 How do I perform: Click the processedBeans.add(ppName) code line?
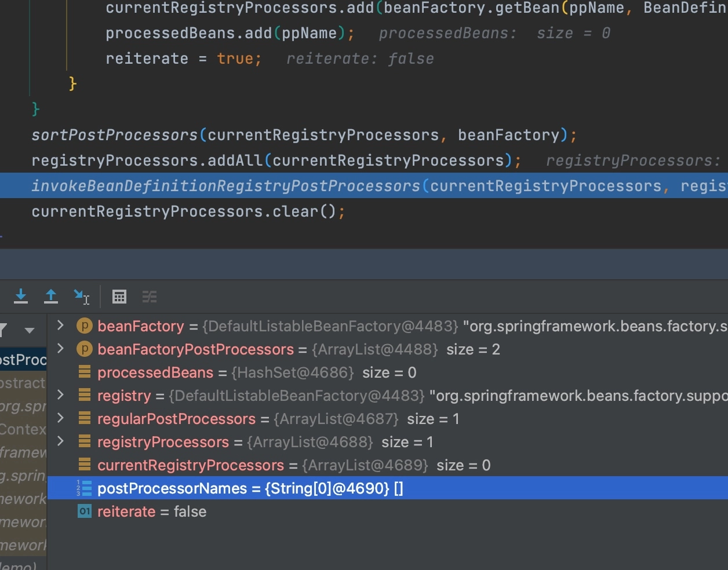(230, 33)
